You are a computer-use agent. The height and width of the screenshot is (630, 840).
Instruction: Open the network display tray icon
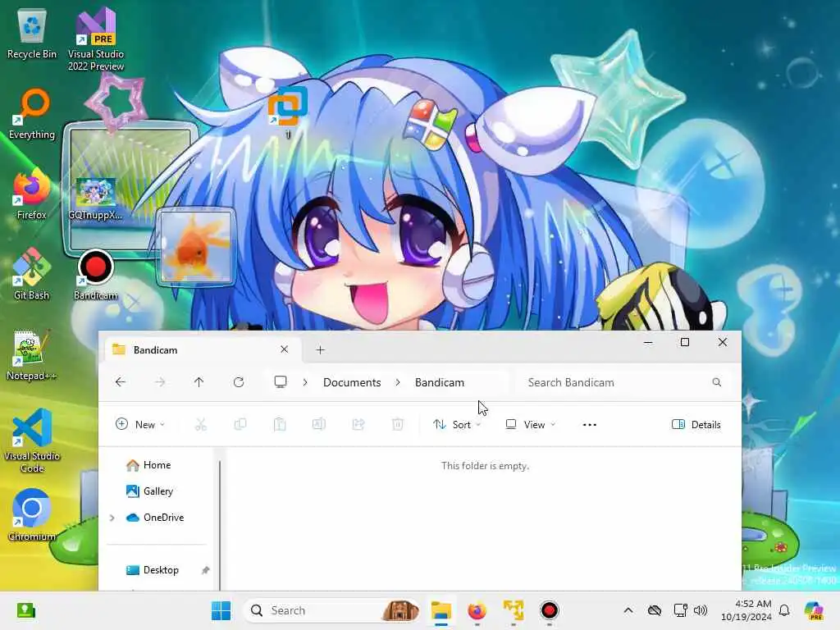pyautogui.click(x=680, y=610)
